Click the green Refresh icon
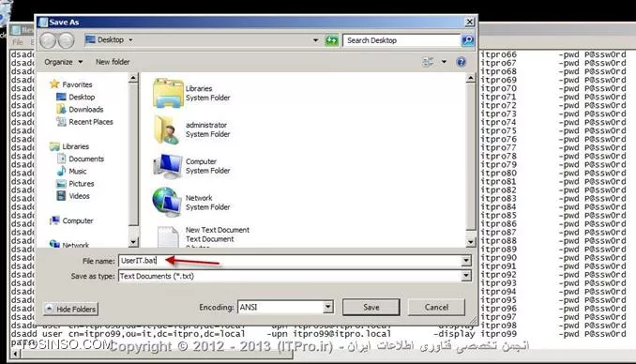 tap(331, 40)
